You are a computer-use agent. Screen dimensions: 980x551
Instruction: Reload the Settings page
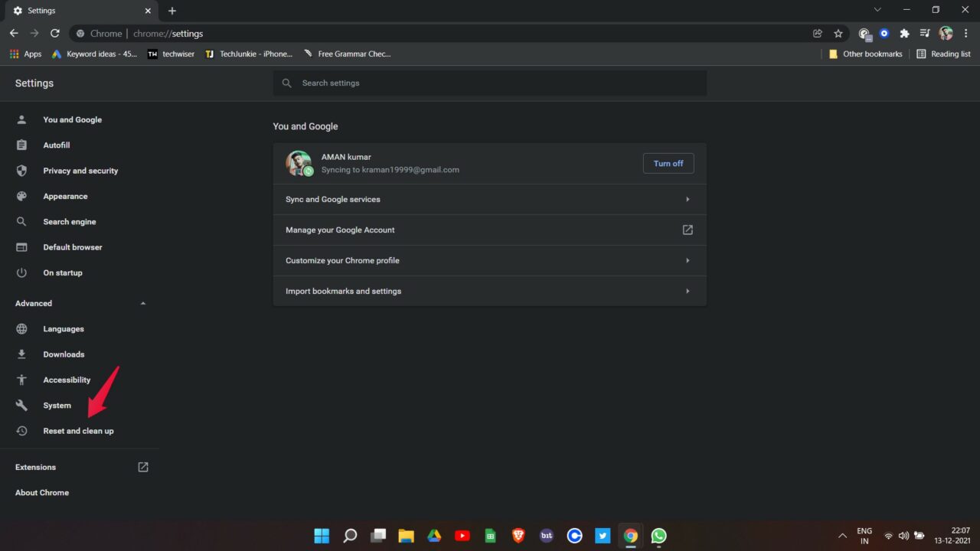click(55, 34)
